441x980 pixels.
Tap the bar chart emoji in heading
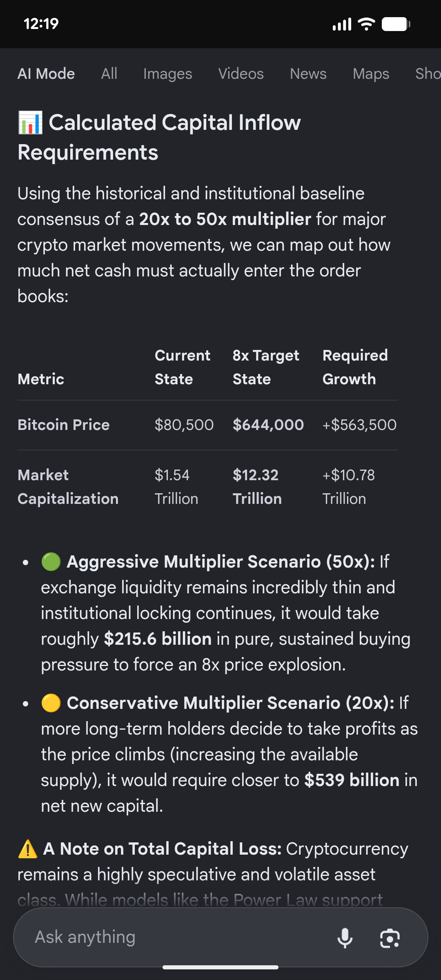click(x=30, y=123)
